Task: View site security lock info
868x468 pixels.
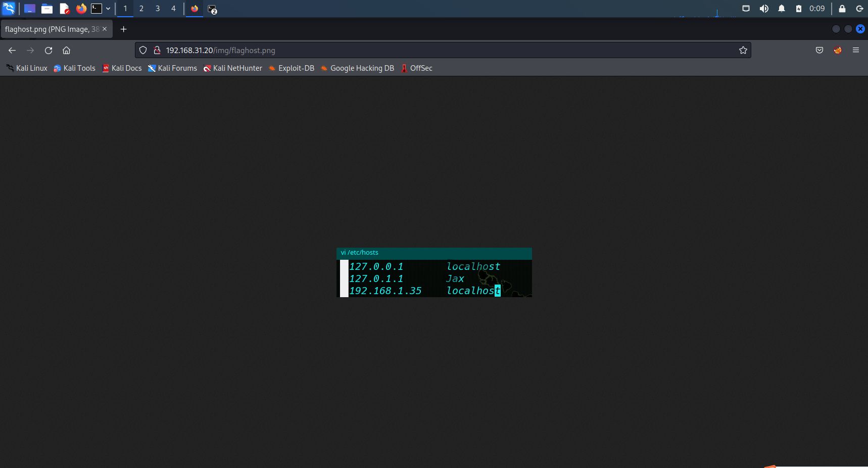Action: click(157, 51)
